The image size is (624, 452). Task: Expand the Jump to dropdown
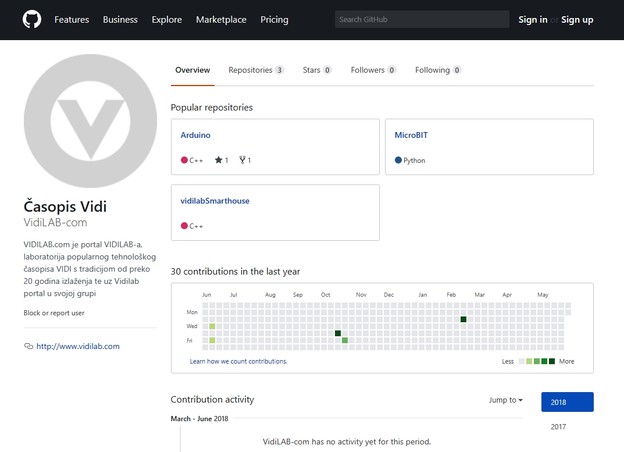(x=506, y=400)
